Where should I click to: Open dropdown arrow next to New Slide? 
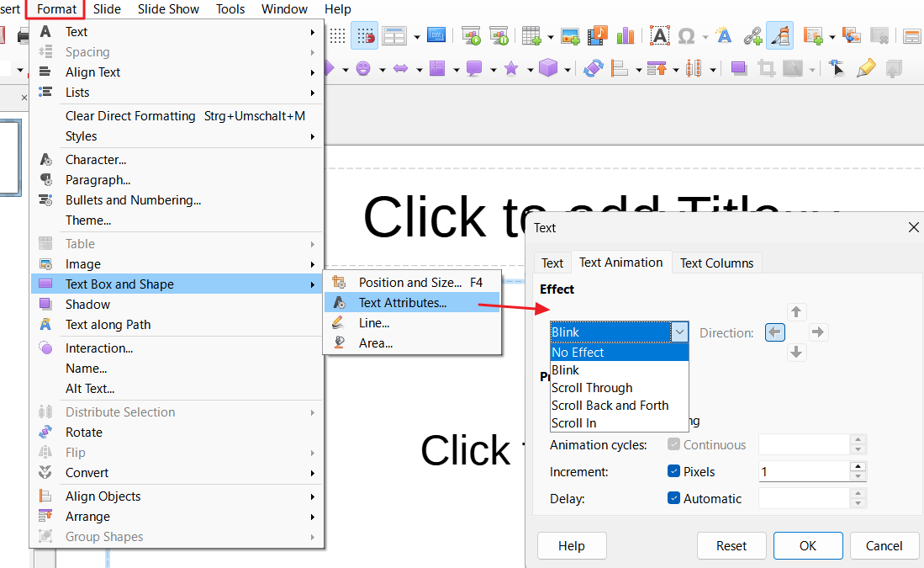pyautogui.click(x=832, y=37)
